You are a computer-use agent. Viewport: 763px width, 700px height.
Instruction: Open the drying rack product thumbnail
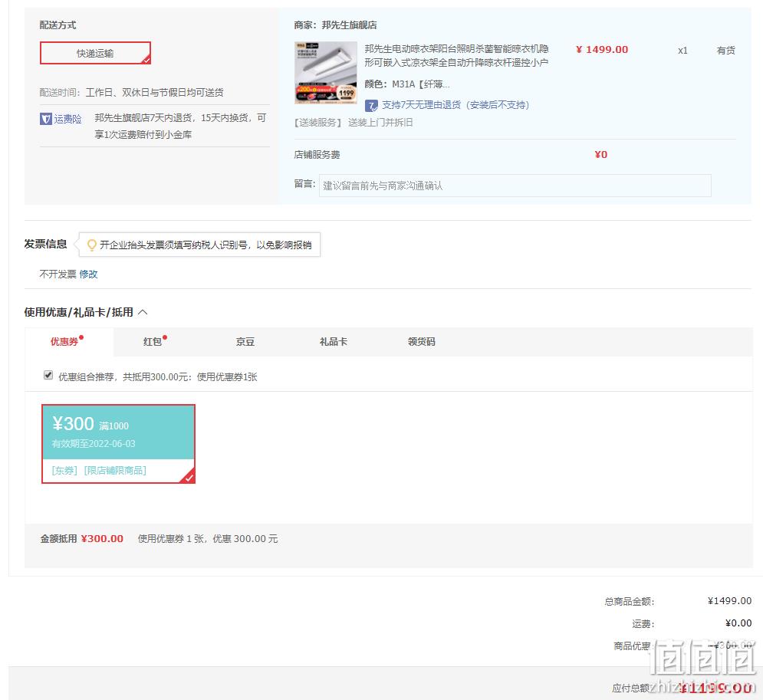326,73
